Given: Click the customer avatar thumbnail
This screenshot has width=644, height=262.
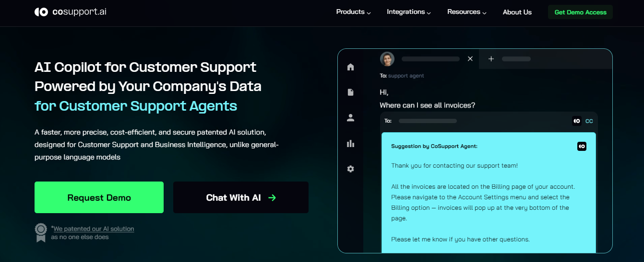Looking at the screenshot, I should pyautogui.click(x=387, y=59).
